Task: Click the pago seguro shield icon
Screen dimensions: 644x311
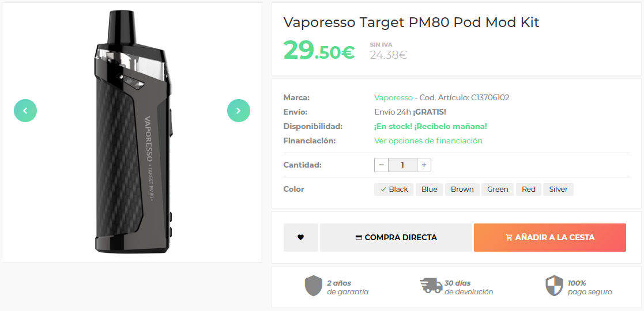Action: 554,286
